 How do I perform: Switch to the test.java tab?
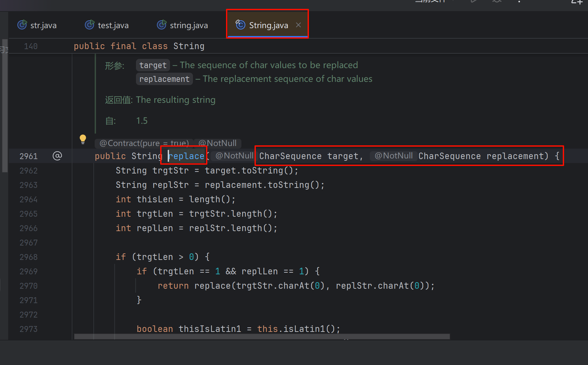point(113,25)
